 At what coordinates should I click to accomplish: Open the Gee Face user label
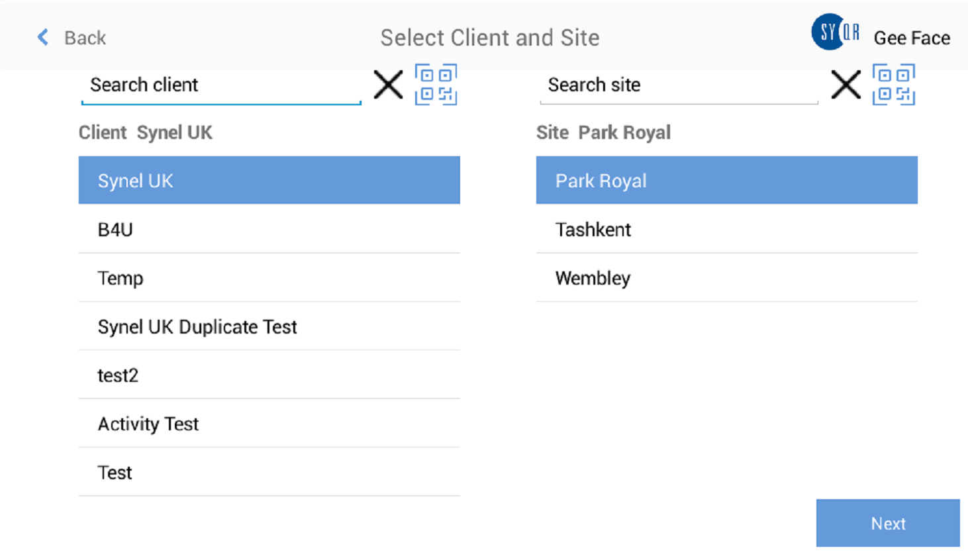912,38
